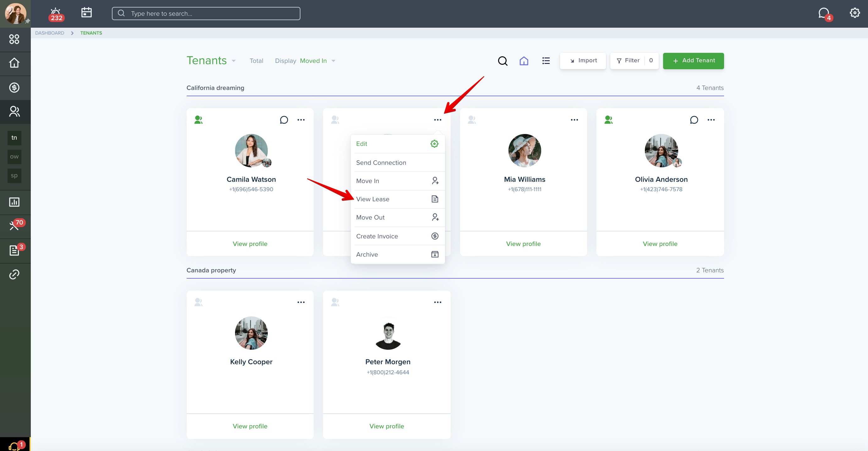Screen dimensions: 868x451
Task: Open Camila Watson's three-dot menu
Action: click(x=301, y=120)
